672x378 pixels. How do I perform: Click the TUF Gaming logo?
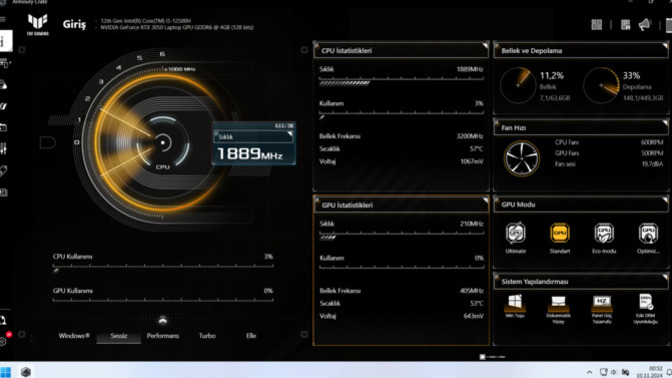[x=38, y=24]
